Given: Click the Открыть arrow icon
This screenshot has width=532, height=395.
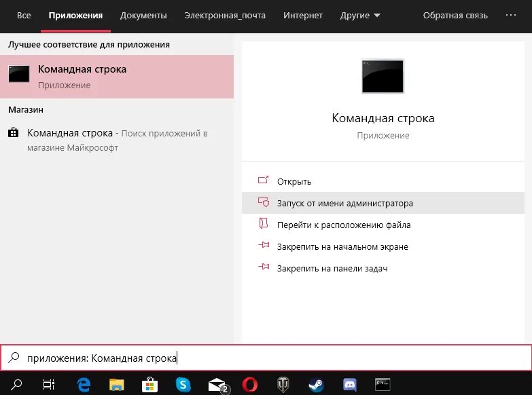Looking at the screenshot, I should [x=264, y=180].
